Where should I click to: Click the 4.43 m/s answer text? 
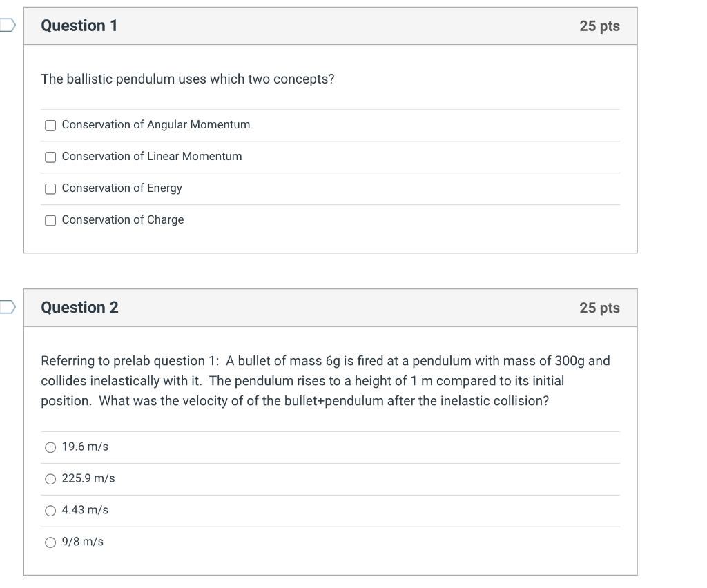(85, 510)
